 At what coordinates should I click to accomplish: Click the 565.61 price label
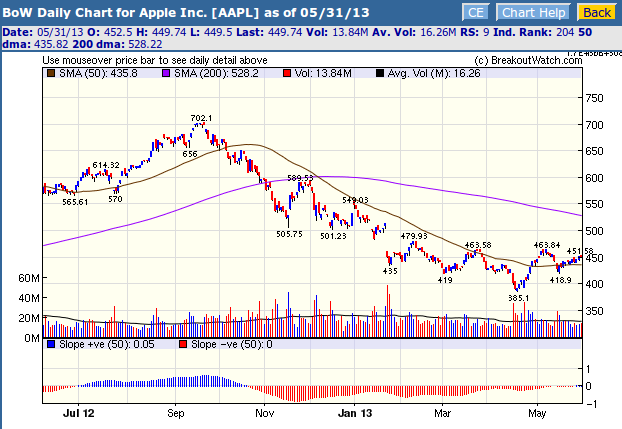(75, 202)
